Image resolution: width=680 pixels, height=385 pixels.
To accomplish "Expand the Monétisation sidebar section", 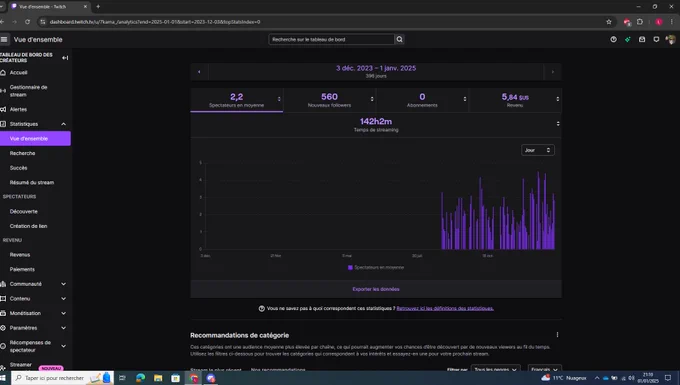I will [64, 313].
